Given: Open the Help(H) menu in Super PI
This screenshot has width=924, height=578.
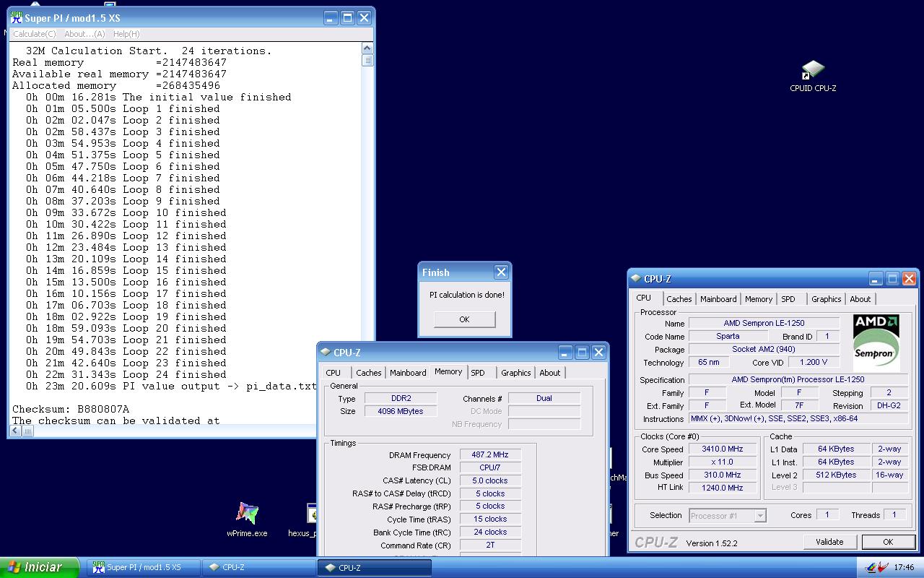Looking at the screenshot, I should tap(126, 34).
